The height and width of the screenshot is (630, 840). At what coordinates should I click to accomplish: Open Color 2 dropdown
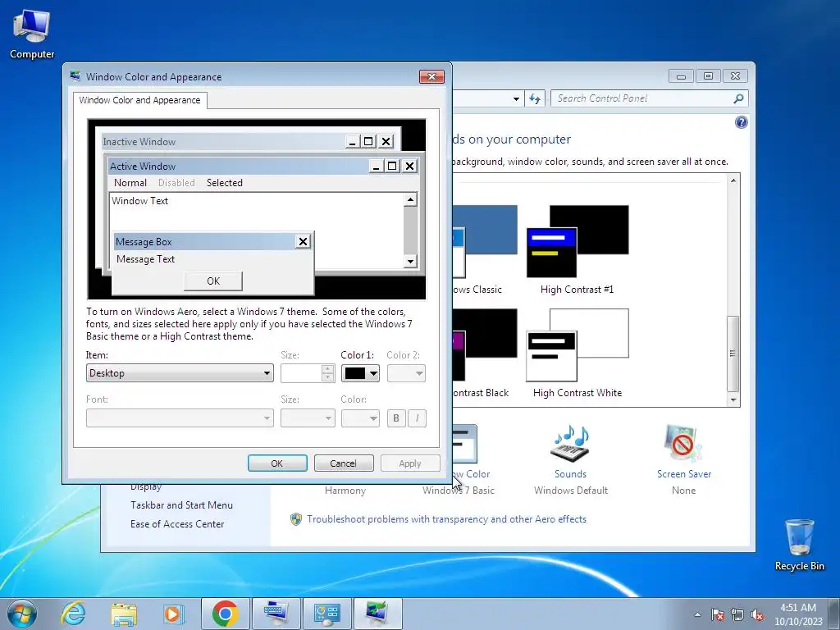406,373
